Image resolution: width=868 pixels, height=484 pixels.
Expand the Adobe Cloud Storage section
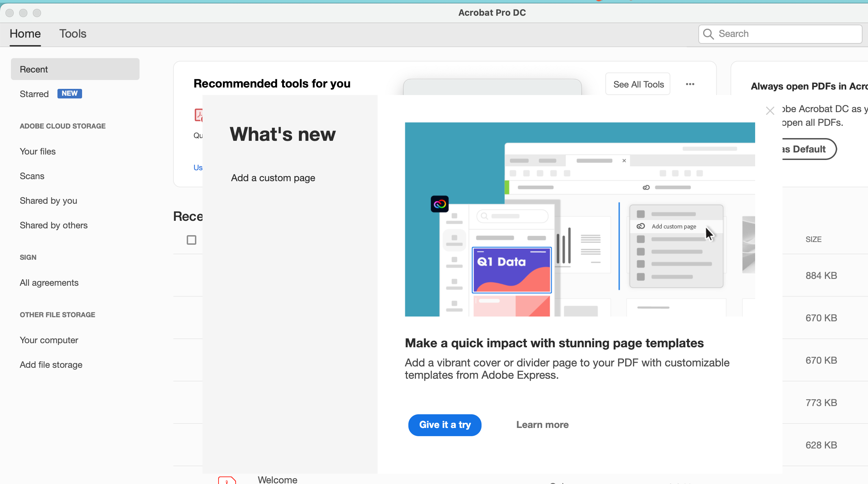click(62, 126)
